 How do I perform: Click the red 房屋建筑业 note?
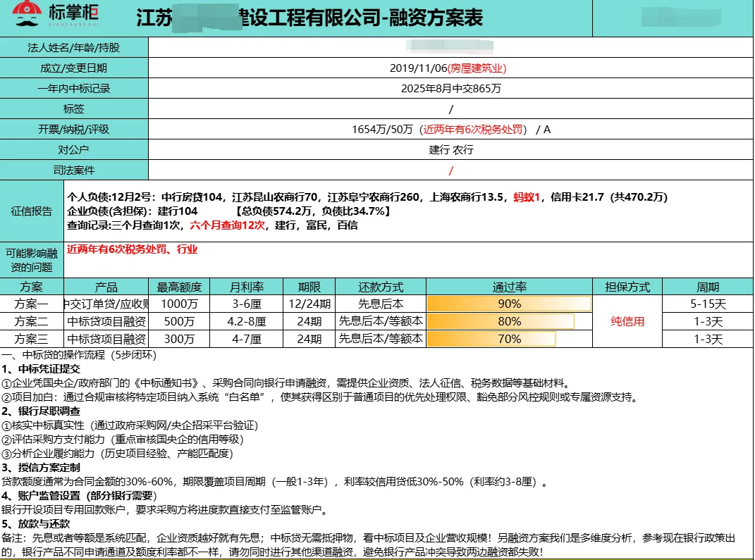[x=477, y=68]
